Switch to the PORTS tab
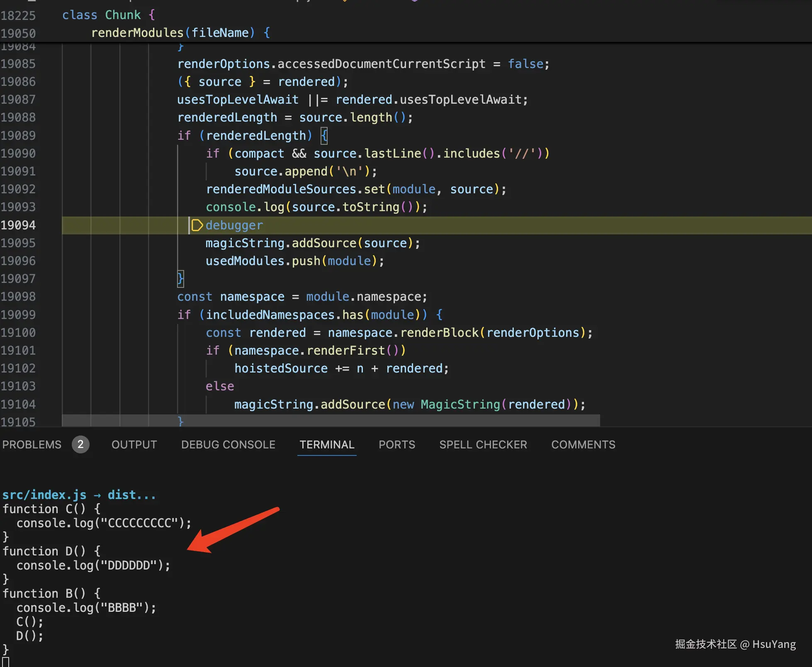 (396, 445)
